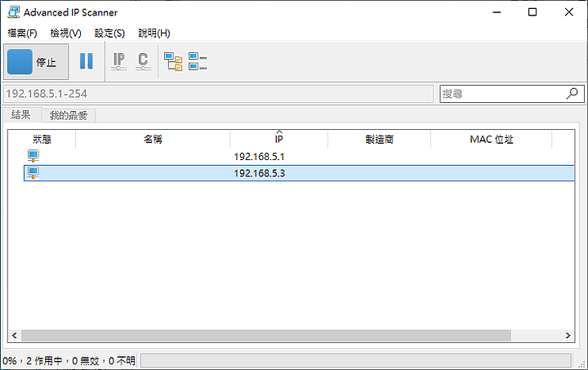Click the IP range toolbar icon
Viewport: 588px width, 370px height.
[119, 61]
